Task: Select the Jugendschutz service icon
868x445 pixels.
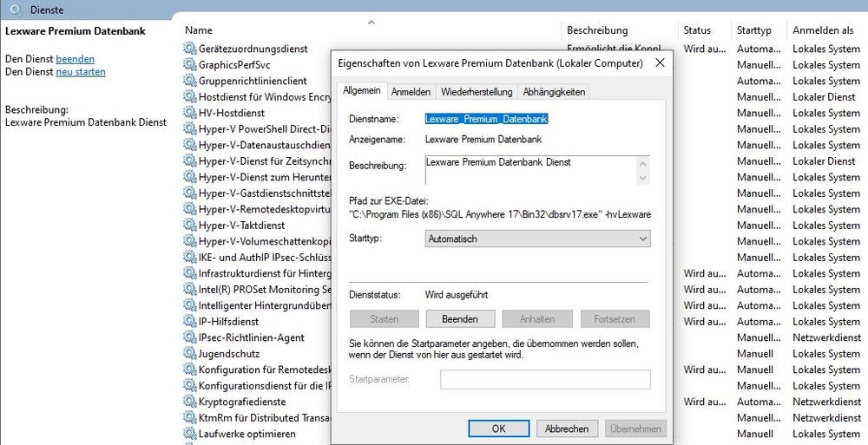Action: click(190, 354)
